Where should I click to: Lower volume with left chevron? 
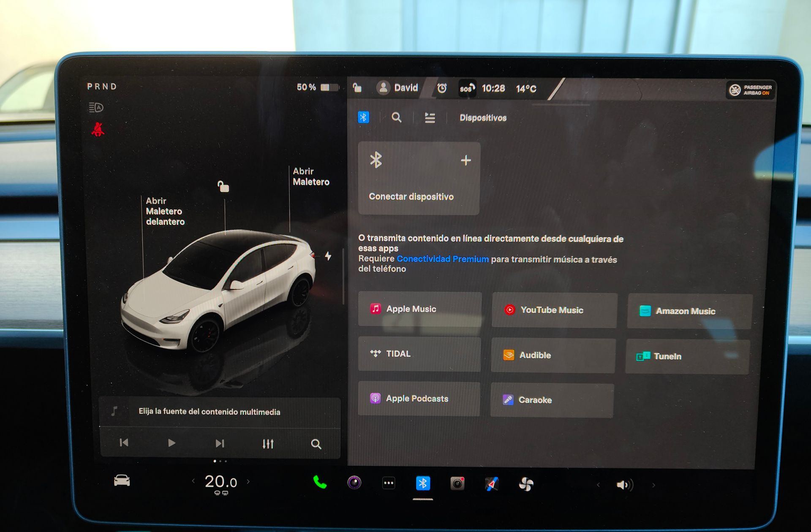(598, 485)
